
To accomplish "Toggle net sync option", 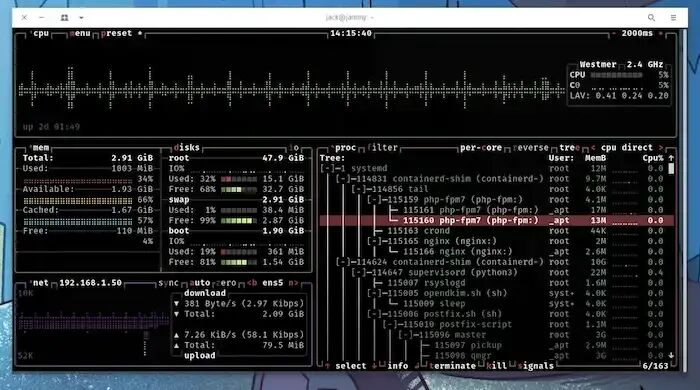I will pos(168,283).
